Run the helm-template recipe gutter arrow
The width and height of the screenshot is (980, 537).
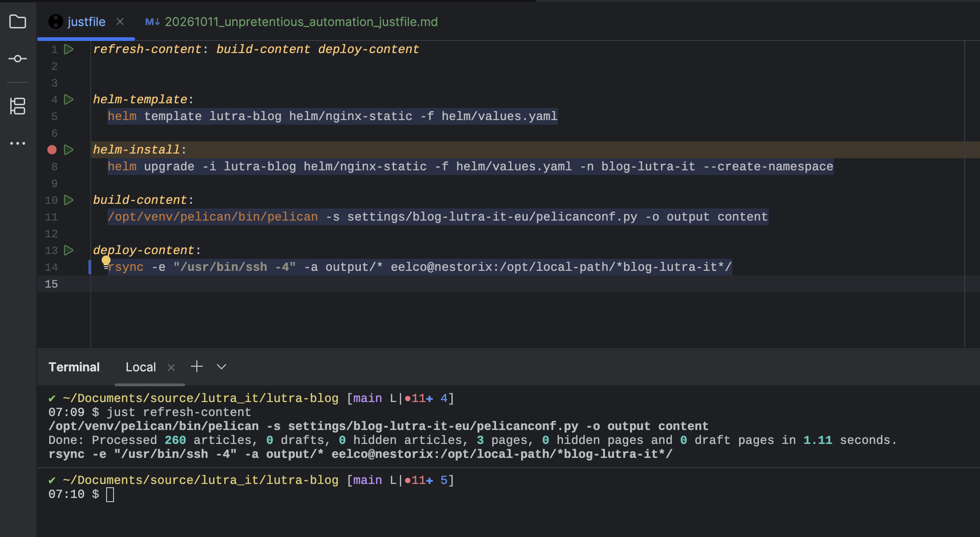[69, 100]
